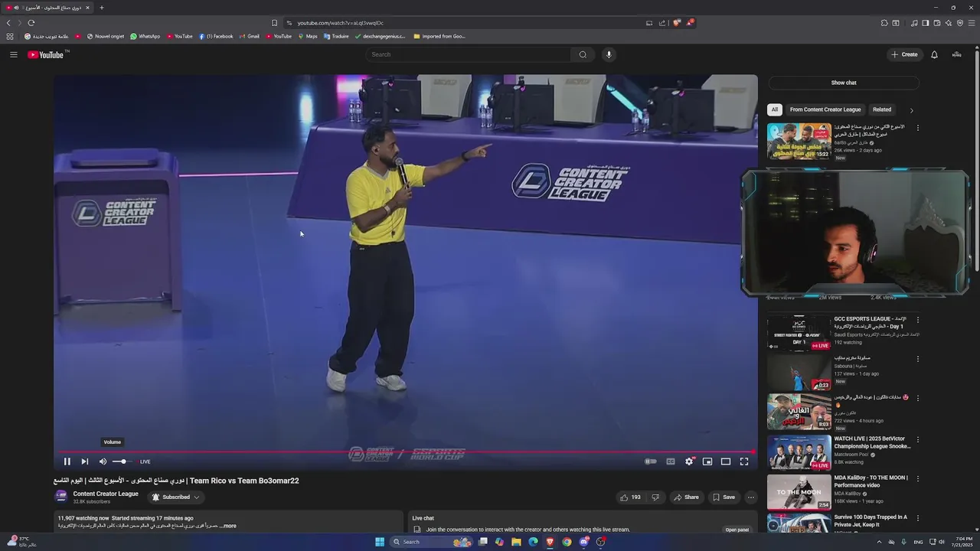
Task: Open live chat popout panel
Action: (737, 530)
